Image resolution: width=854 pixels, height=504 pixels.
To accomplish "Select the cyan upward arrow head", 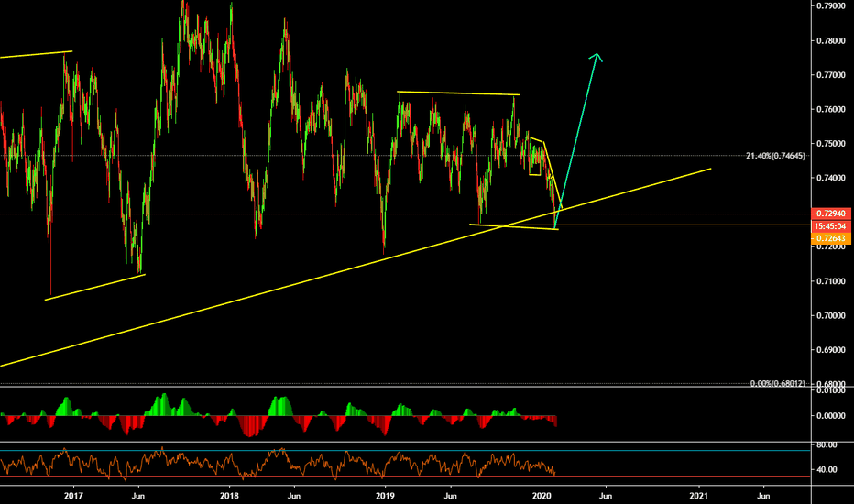I will tap(597, 57).
